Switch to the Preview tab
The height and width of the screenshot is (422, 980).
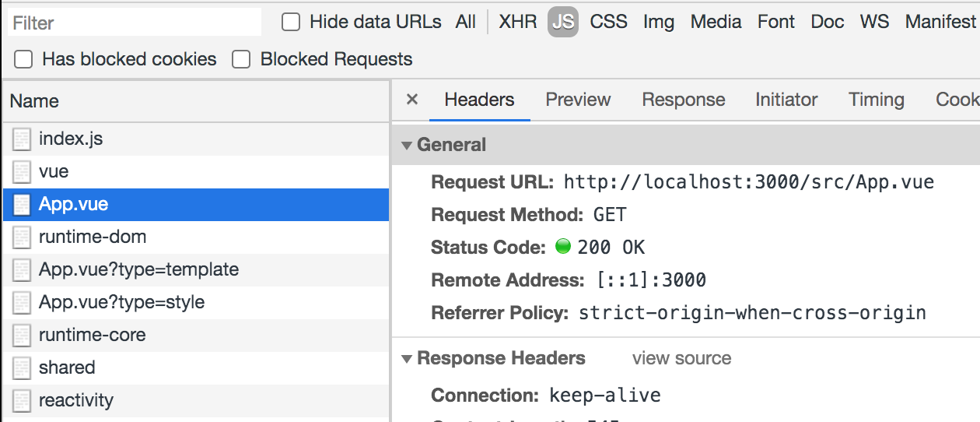coord(578,100)
